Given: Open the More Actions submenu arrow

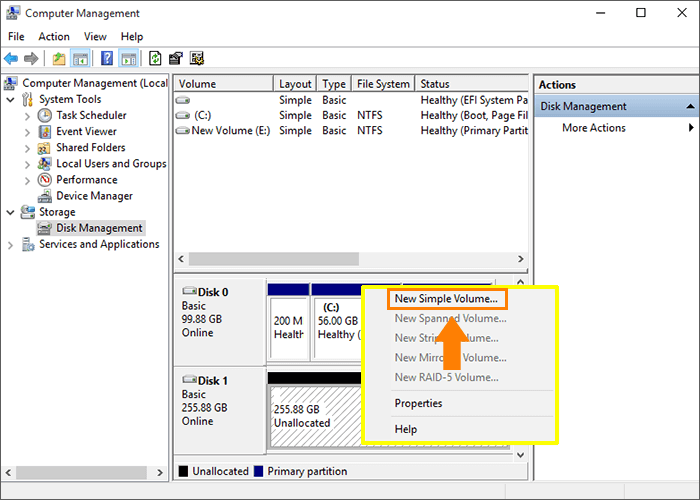Looking at the screenshot, I should (x=691, y=128).
